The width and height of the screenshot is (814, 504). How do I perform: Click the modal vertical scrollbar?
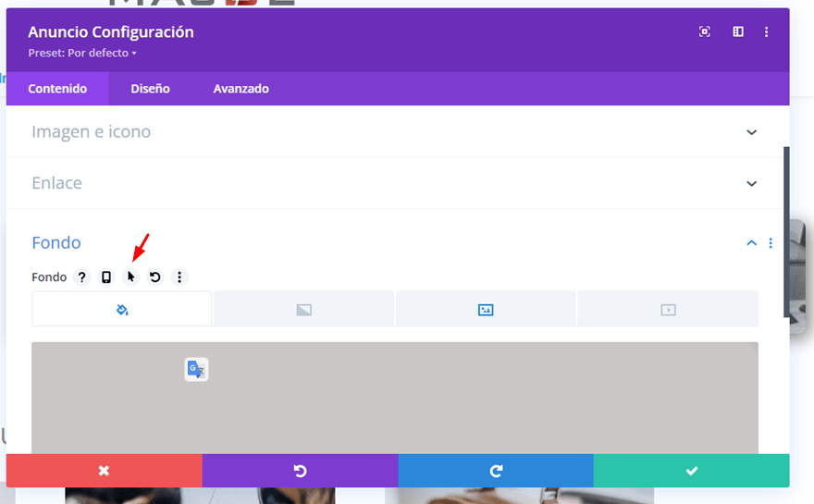(786, 232)
